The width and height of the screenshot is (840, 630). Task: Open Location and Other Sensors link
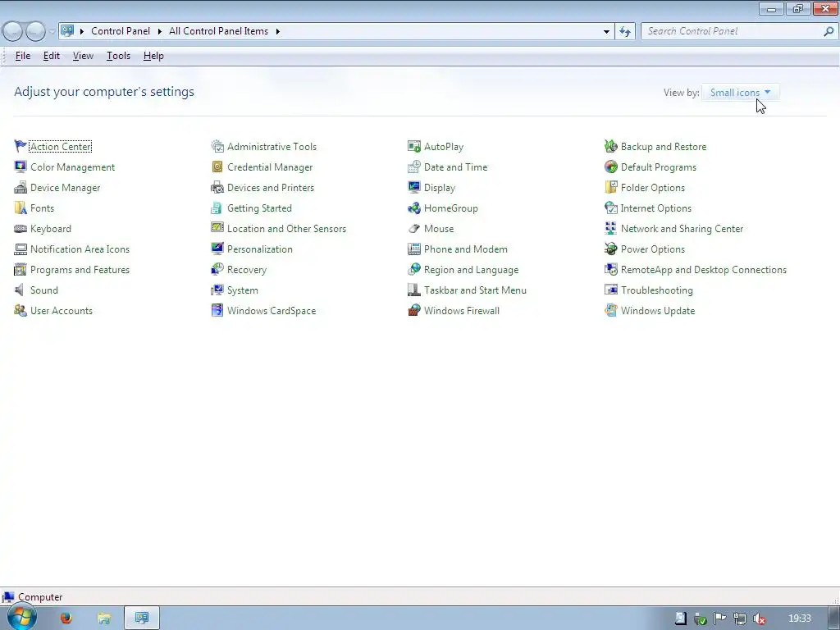pos(286,228)
